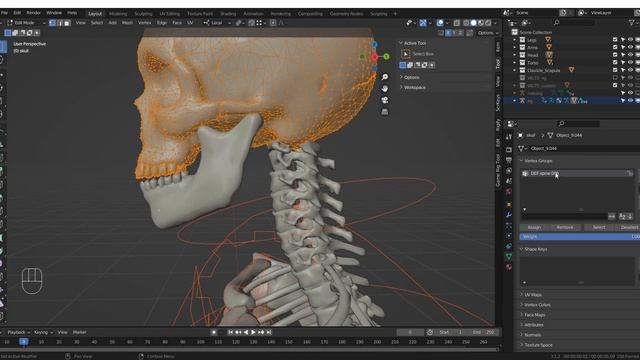This screenshot has width=640, height=360.
Task: Switch to rendered viewport shading
Action: (488, 23)
